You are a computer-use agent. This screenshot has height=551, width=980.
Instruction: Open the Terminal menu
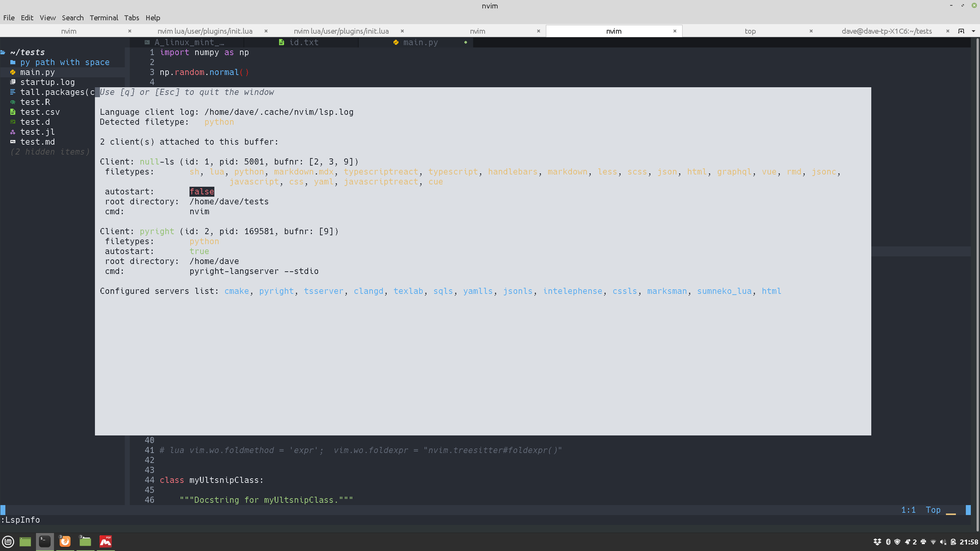pyautogui.click(x=104, y=18)
